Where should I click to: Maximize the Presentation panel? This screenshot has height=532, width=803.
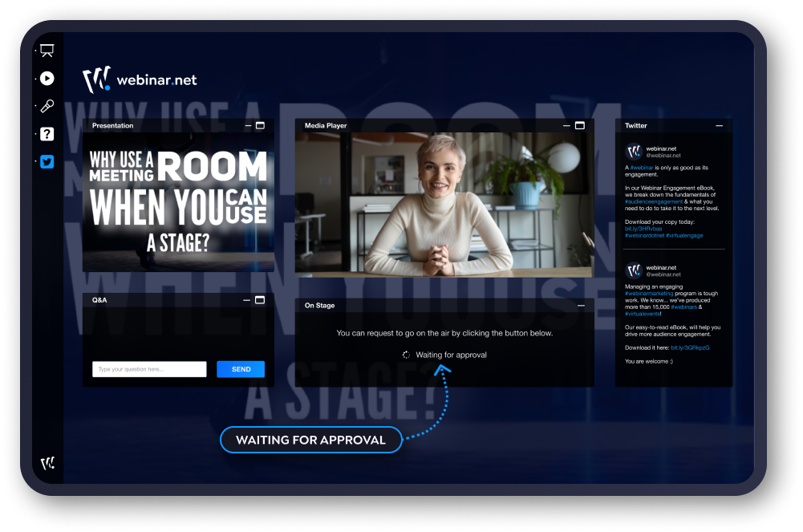(x=260, y=125)
